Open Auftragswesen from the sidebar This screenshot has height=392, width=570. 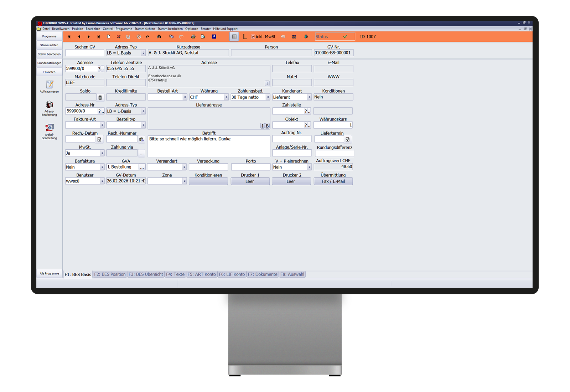(x=50, y=86)
